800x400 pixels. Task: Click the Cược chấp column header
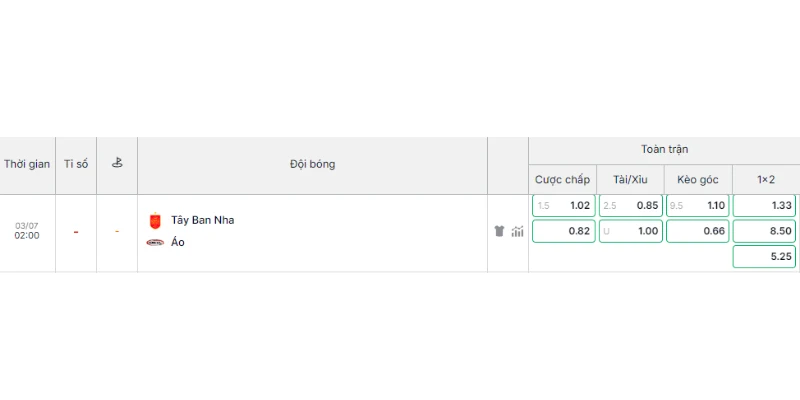pos(562,180)
